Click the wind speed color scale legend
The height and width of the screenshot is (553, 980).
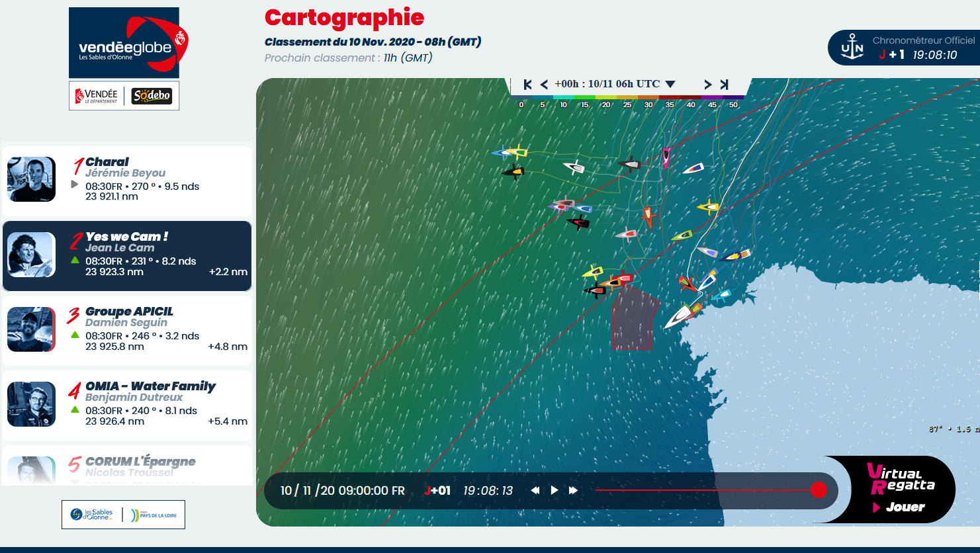click(627, 101)
